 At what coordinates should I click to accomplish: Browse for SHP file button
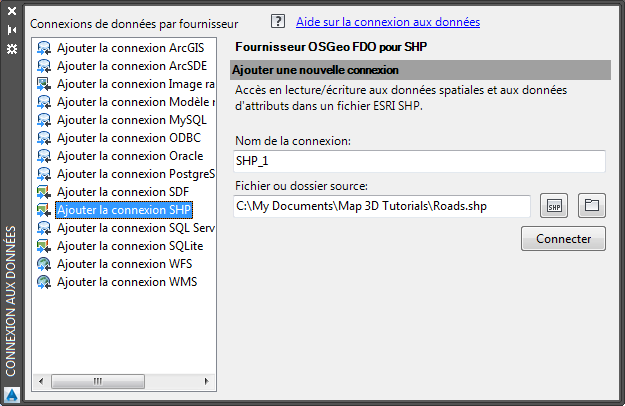(554, 206)
